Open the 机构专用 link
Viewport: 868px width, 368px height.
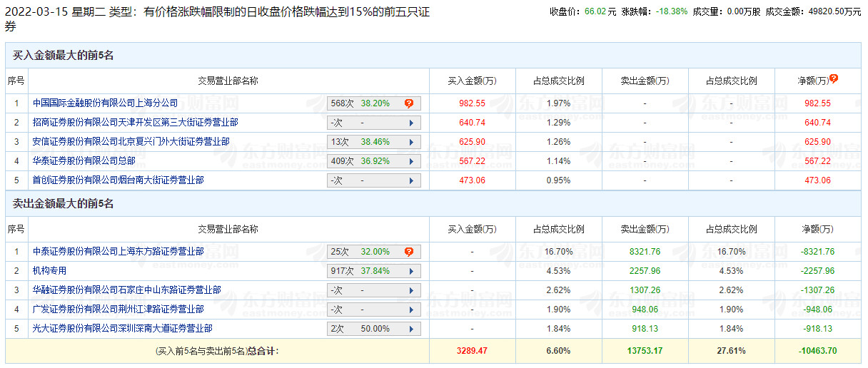pos(49,271)
